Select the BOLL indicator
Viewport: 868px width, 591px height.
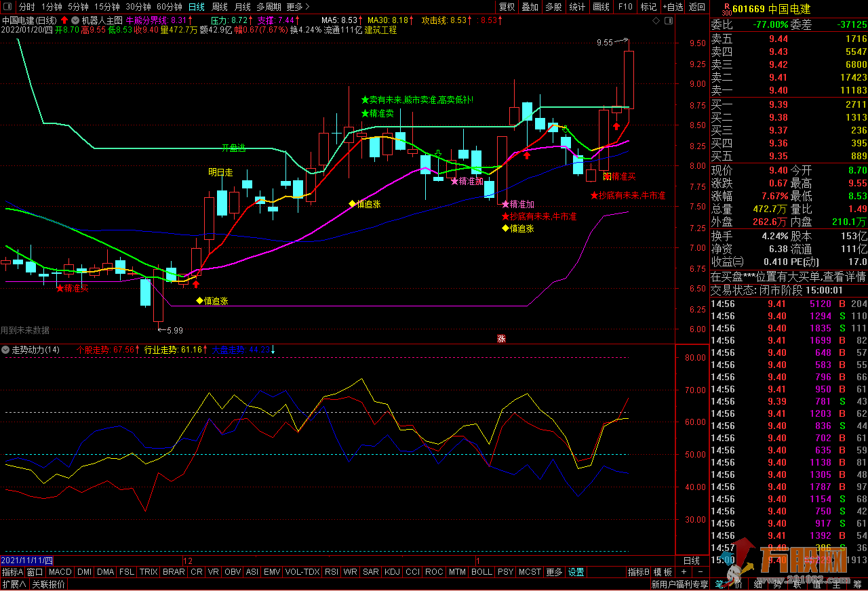(x=481, y=572)
